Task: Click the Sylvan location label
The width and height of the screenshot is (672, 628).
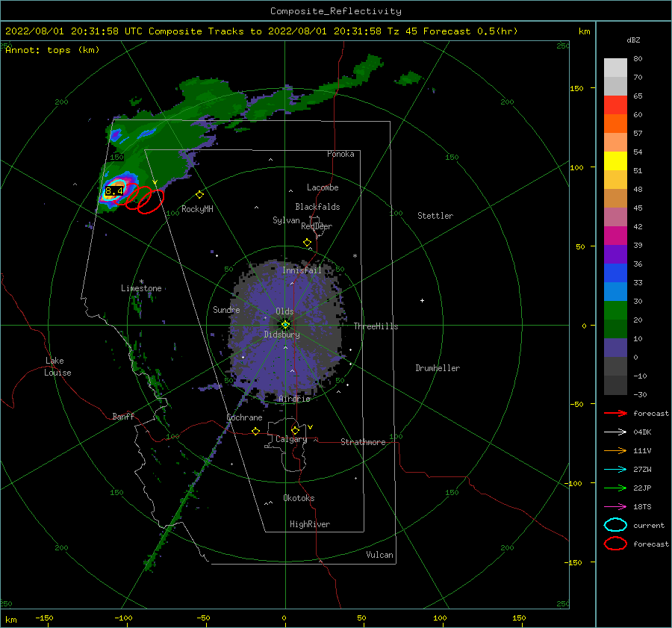Action: (x=286, y=220)
